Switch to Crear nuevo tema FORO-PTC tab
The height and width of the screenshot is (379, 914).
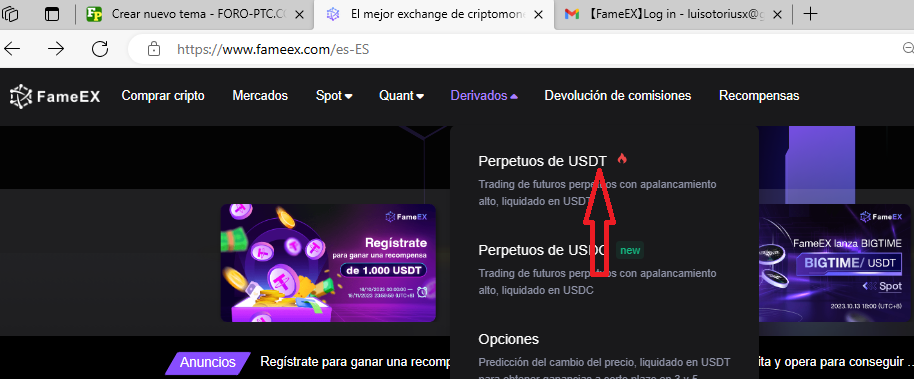pos(195,14)
